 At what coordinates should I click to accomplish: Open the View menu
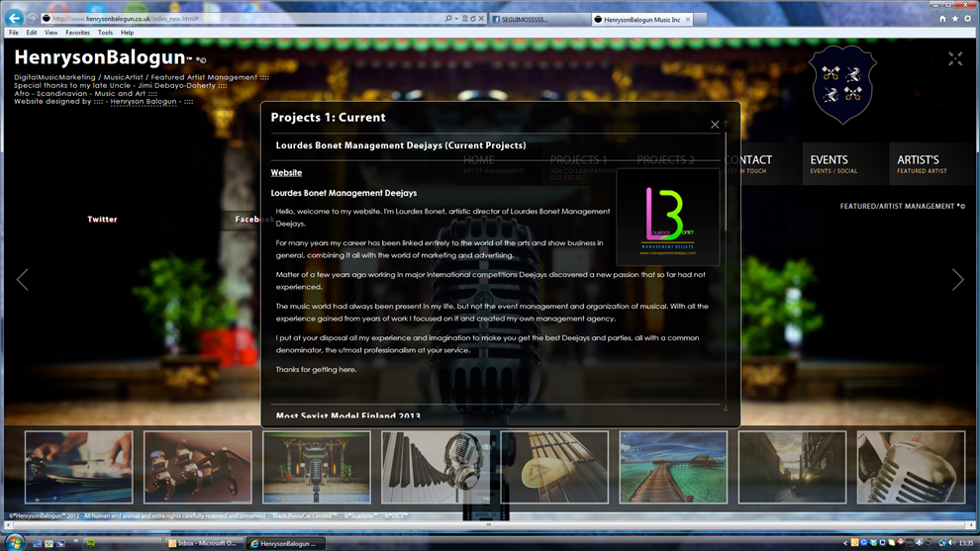pyautogui.click(x=51, y=33)
